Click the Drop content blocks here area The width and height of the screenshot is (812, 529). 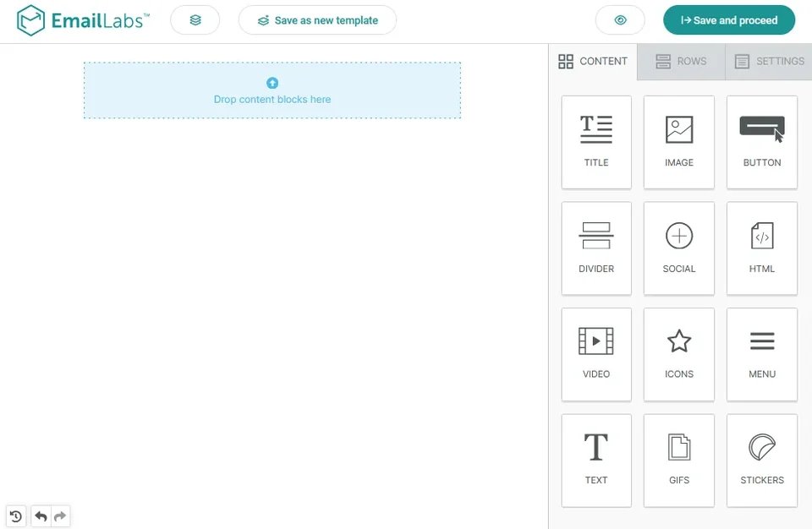(272, 90)
